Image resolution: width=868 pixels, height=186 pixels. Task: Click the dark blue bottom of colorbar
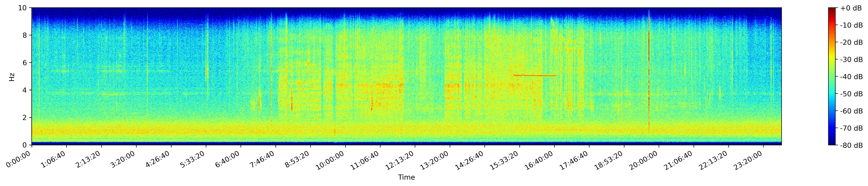pos(832,142)
